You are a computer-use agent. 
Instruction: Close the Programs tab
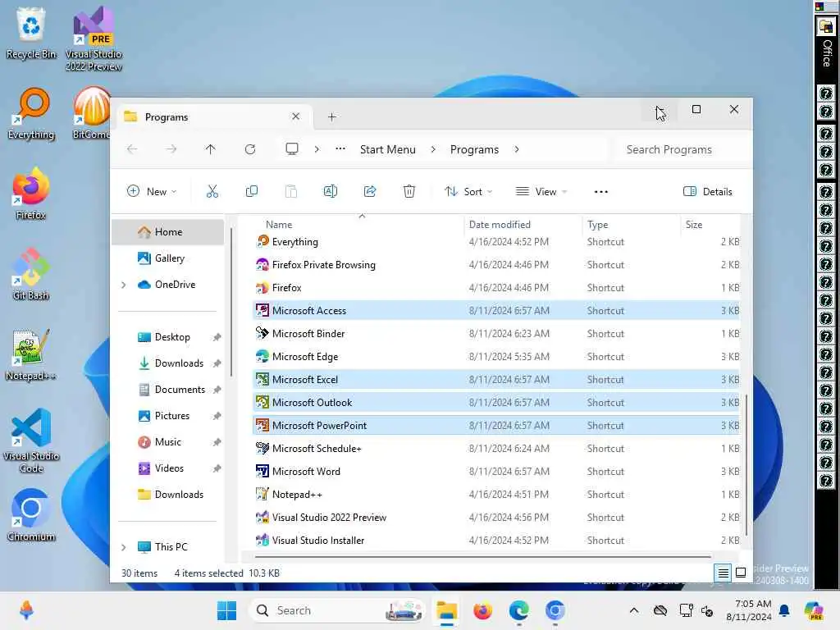pos(295,116)
